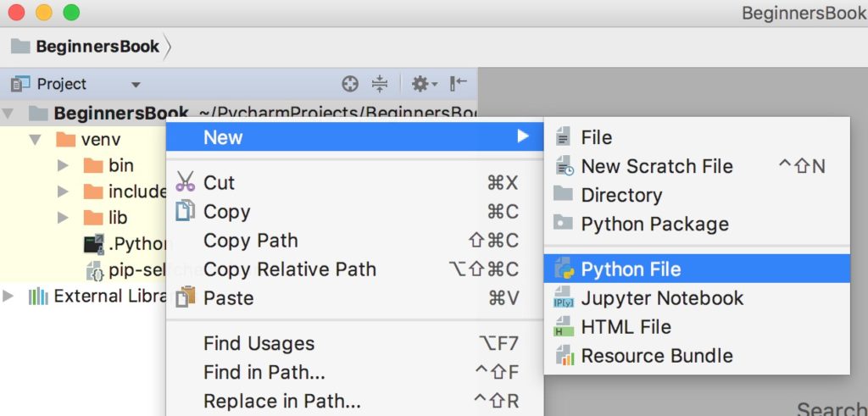Select Replace in Path... entry
This screenshot has height=416, width=868.
pos(355,401)
